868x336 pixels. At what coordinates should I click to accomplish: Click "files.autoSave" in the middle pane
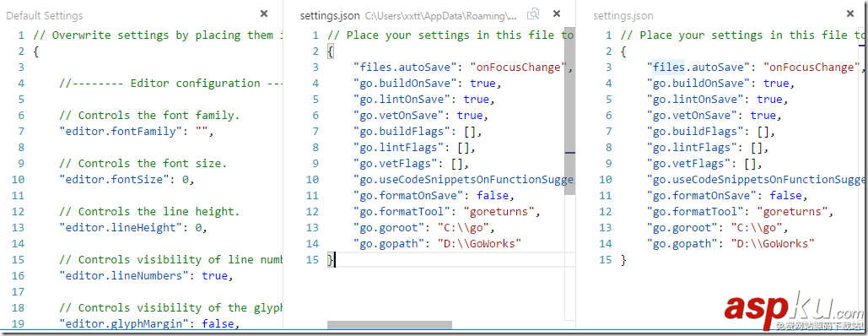[405, 68]
